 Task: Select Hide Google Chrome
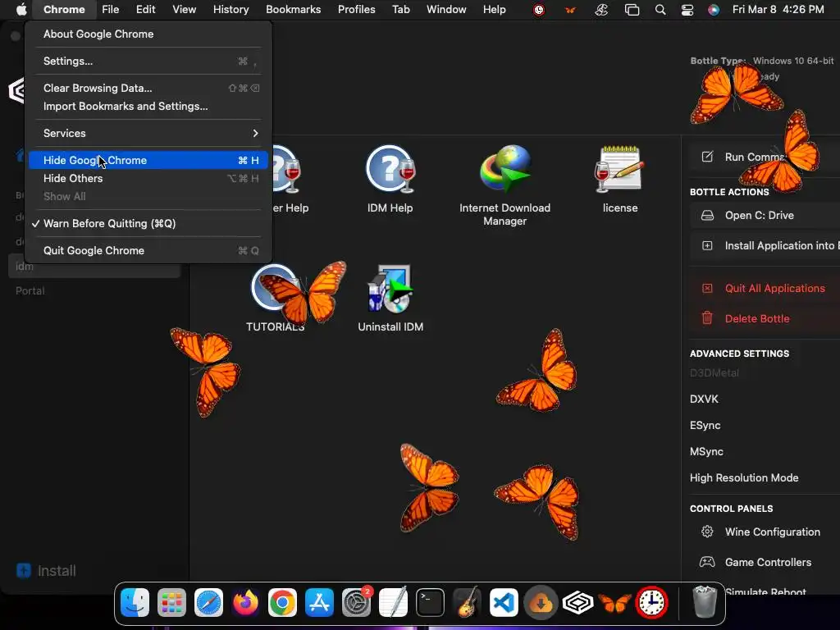148,160
